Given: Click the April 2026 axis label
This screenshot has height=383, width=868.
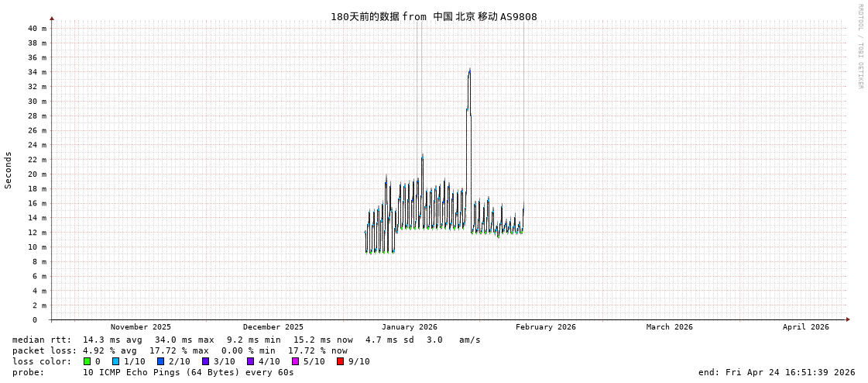Looking at the screenshot, I should 805,327.
